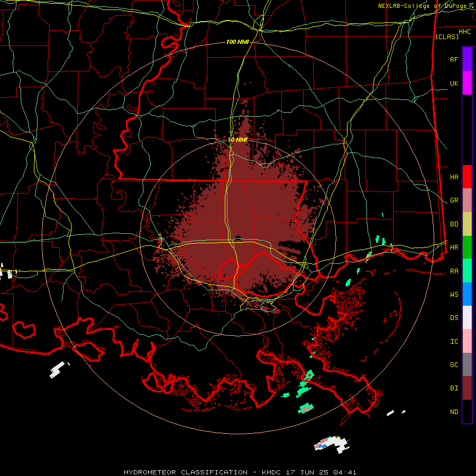This screenshot has width=476, height=476.
Task: Click the HR legend label
Action: click(454, 248)
